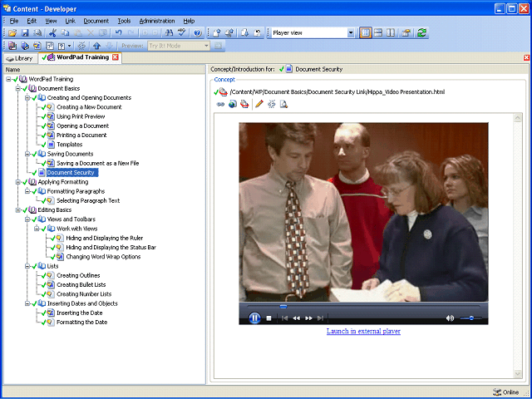
Task: Click the Undo icon in the toolbar
Action: tap(119, 32)
